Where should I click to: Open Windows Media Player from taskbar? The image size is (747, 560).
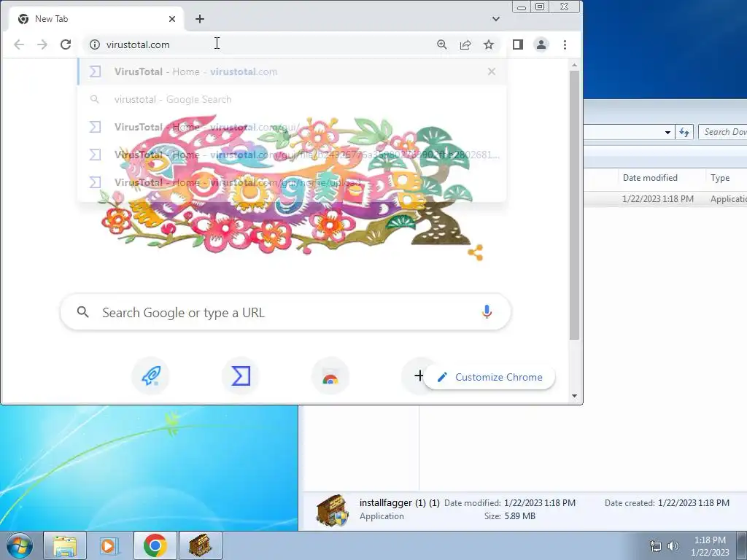pyautogui.click(x=109, y=546)
